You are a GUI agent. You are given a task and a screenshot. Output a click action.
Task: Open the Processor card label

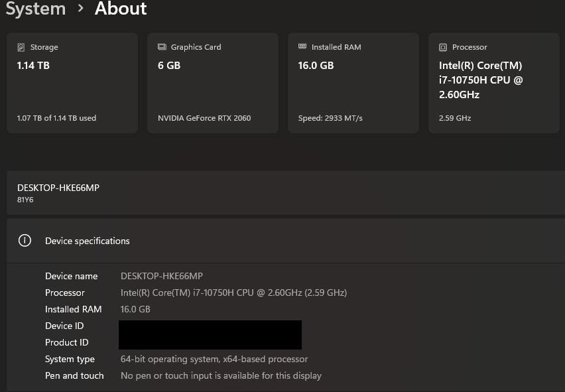tap(470, 47)
